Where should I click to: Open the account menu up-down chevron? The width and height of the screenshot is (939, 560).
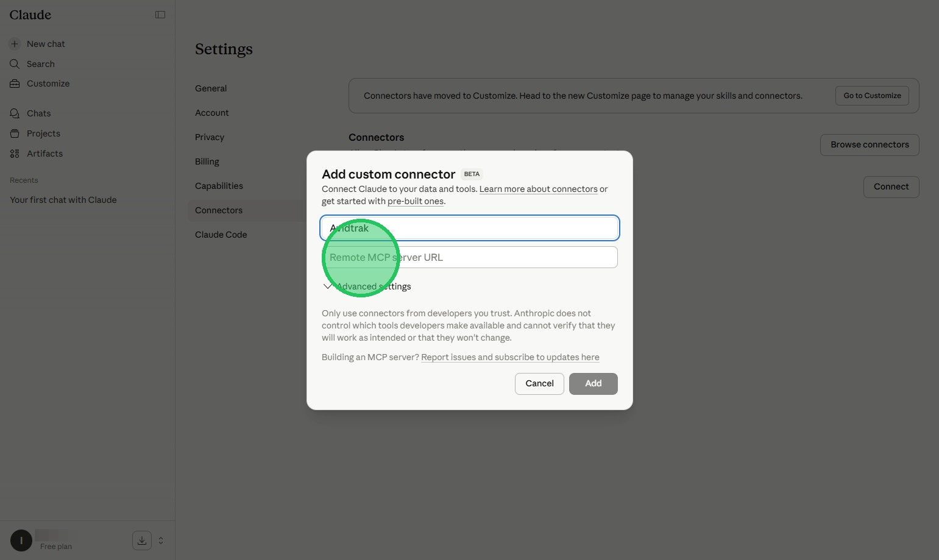pos(161,541)
